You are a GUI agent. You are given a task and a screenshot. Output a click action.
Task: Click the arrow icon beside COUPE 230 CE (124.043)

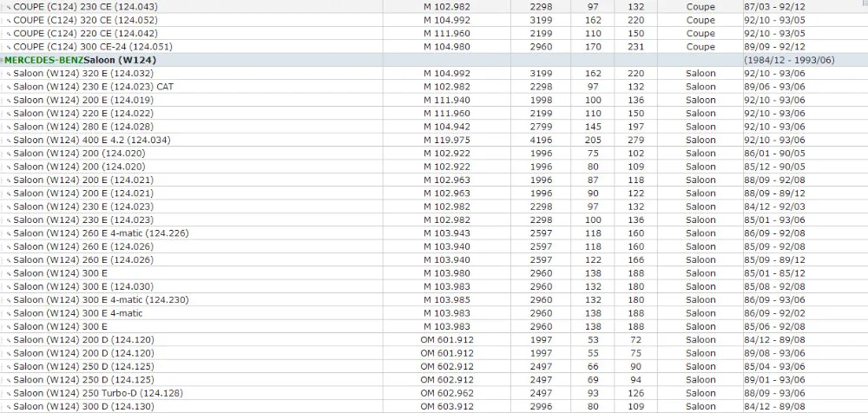[9, 7]
